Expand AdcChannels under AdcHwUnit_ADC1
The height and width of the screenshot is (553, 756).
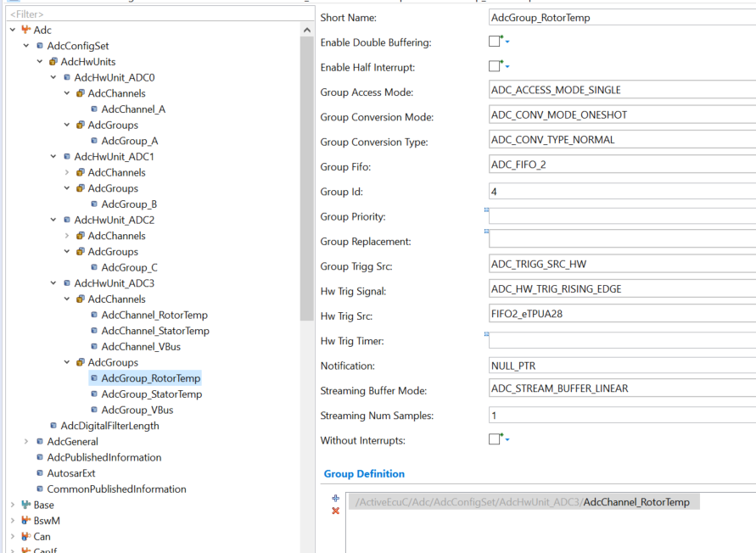(68, 172)
